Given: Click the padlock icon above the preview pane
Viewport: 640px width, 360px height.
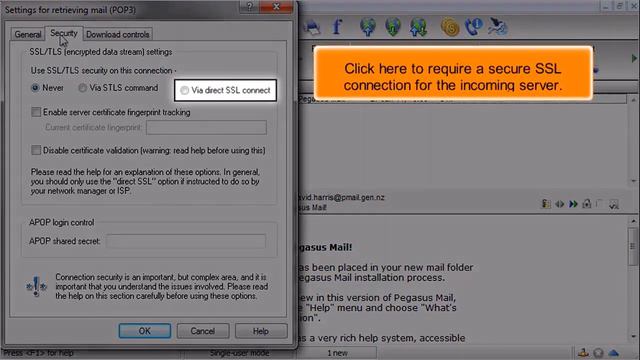Looking at the screenshot, I should 587,203.
